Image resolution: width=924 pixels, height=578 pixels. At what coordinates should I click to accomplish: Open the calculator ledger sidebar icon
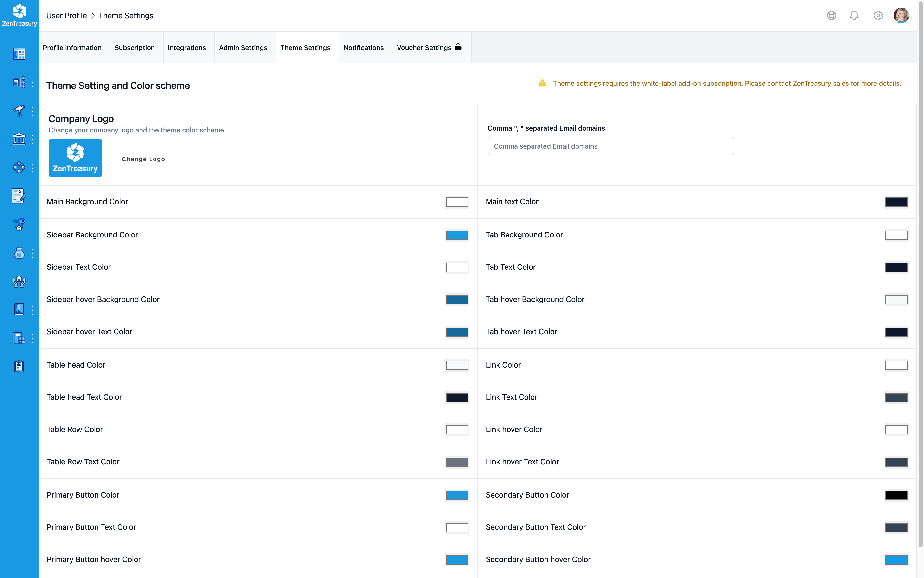point(19,338)
